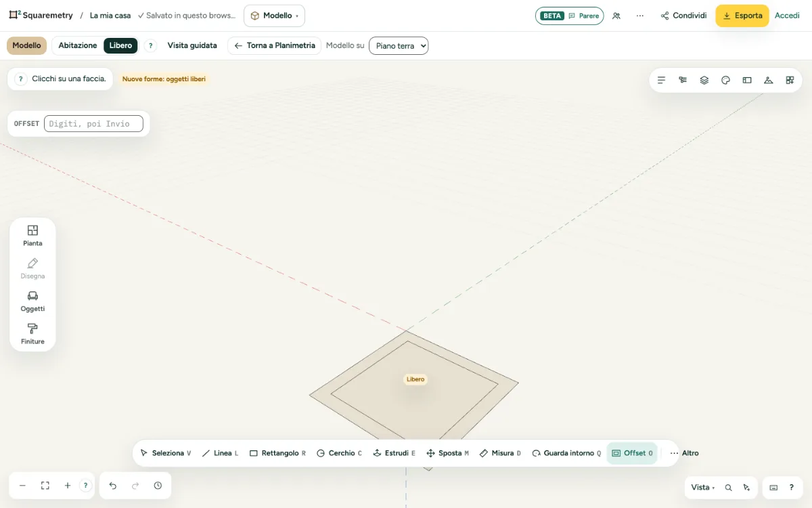The width and height of the screenshot is (812, 508).
Task: Click the OFFSET input field
Action: point(93,124)
